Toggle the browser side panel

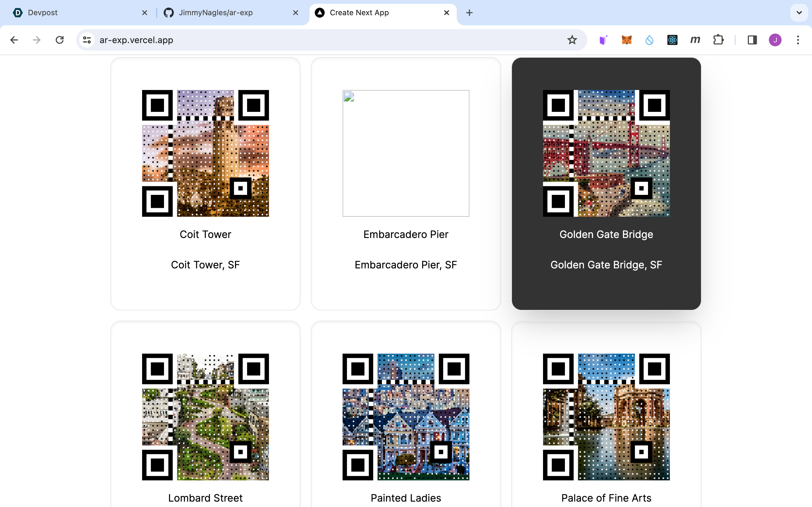pos(752,40)
